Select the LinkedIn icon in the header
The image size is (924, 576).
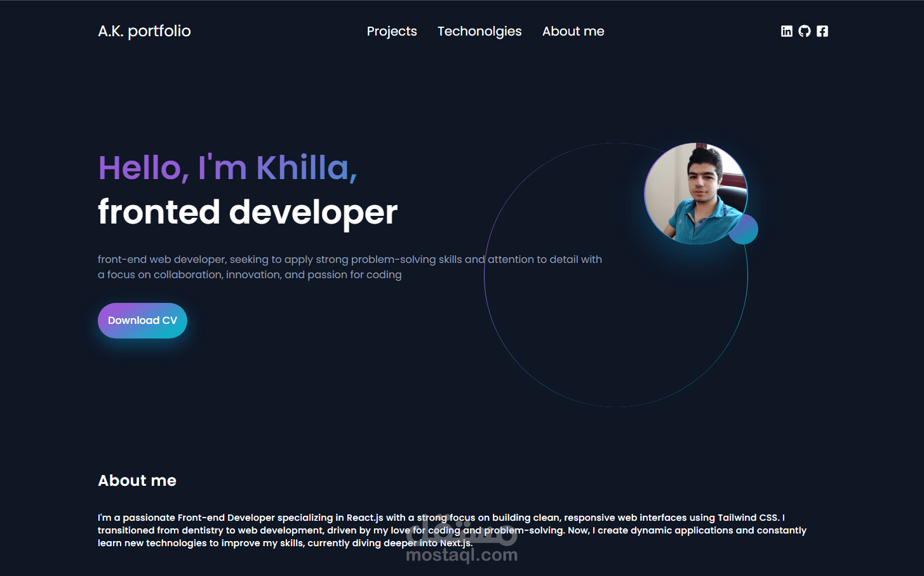point(787,30)
